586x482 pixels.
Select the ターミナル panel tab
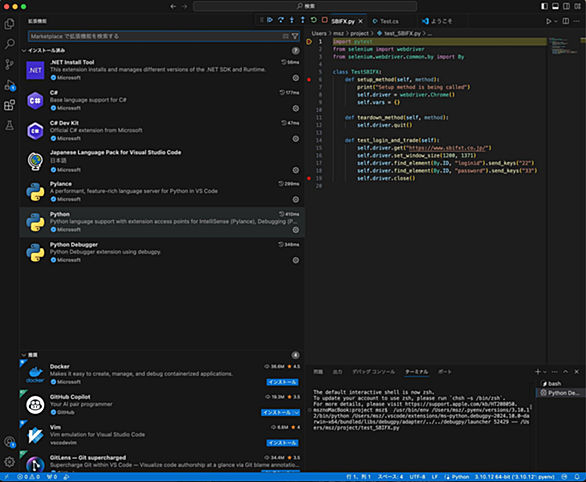pyautogui.click(x=416, y=372)
